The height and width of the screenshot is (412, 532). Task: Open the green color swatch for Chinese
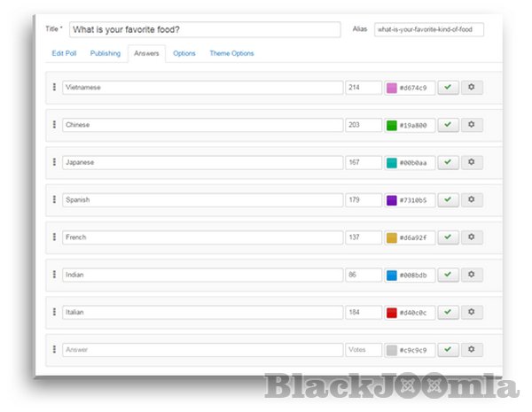tap(391, 125)
